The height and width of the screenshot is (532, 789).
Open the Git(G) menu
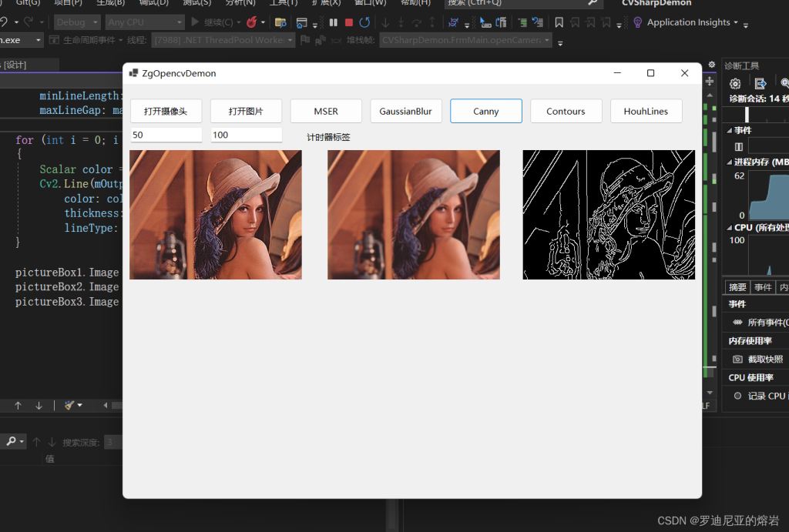point(28,3)
